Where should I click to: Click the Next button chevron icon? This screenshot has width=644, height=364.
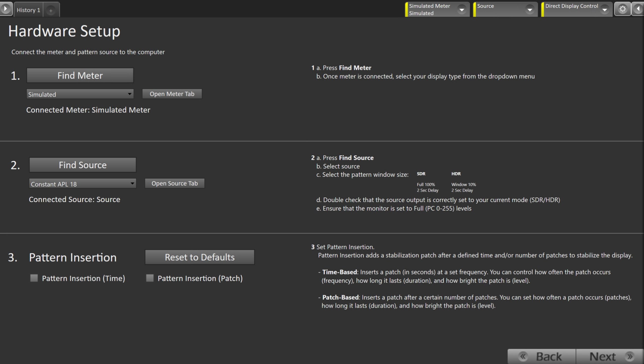[630, 356]
